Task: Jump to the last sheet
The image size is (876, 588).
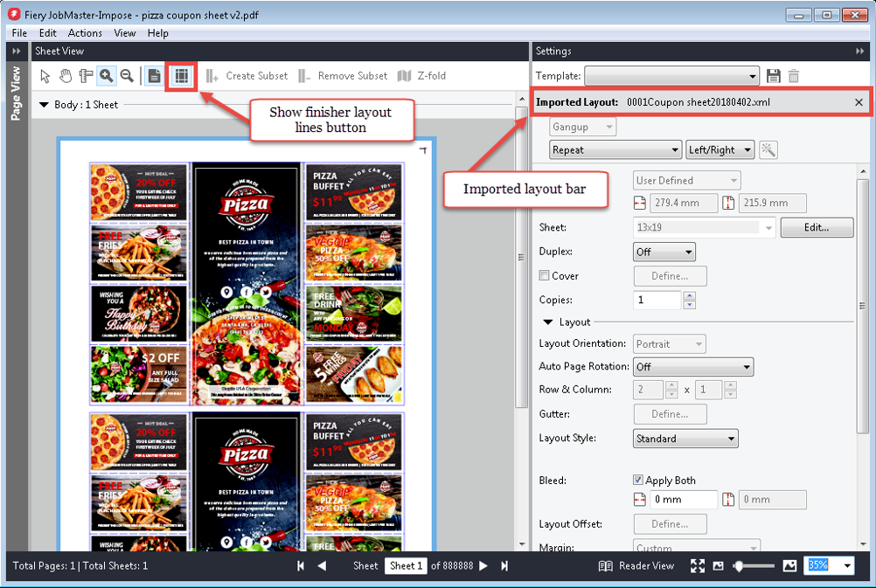Action: point(504,566)
